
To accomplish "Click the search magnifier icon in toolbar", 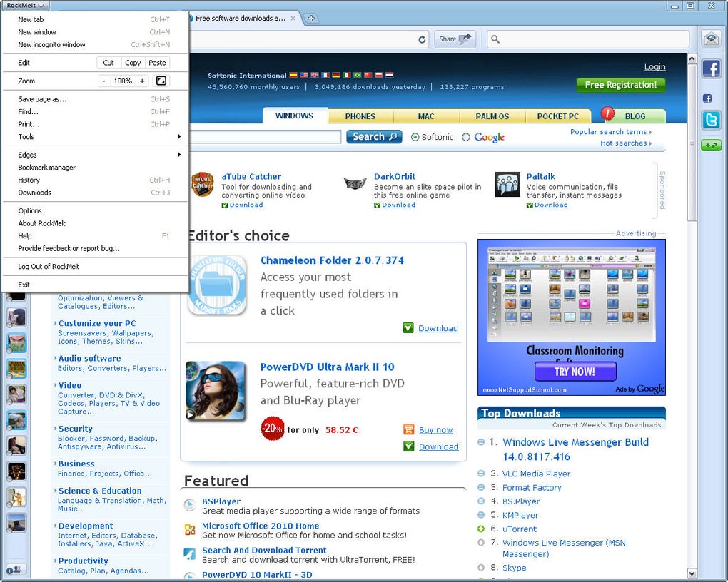I will tap(495, 39).
